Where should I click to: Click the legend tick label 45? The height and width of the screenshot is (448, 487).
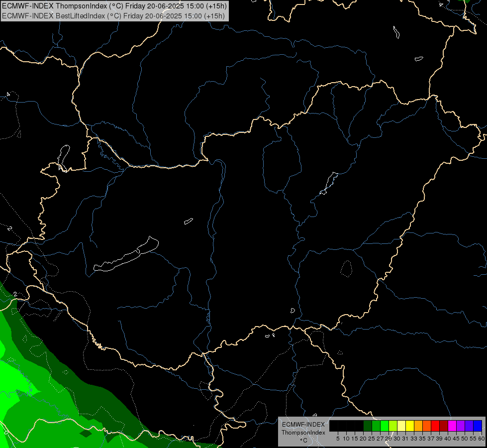[x=456, y=439]
